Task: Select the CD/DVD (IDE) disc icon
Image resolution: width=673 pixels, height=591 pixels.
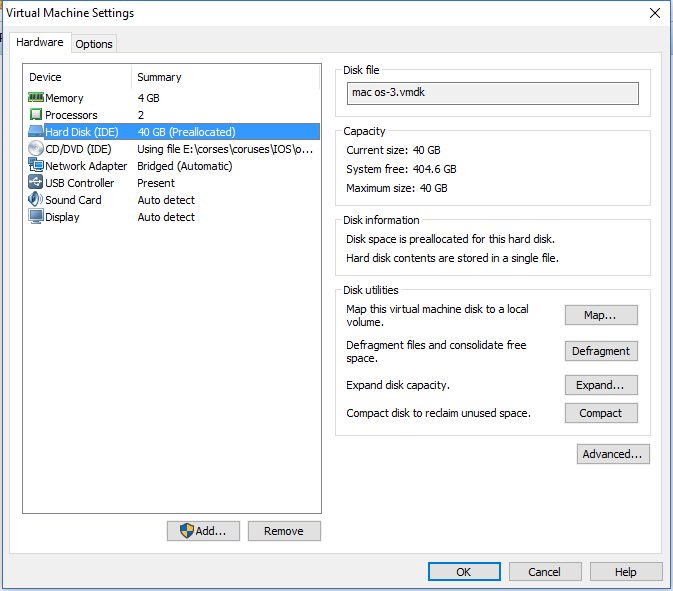Action: click(x=36, y=149)
